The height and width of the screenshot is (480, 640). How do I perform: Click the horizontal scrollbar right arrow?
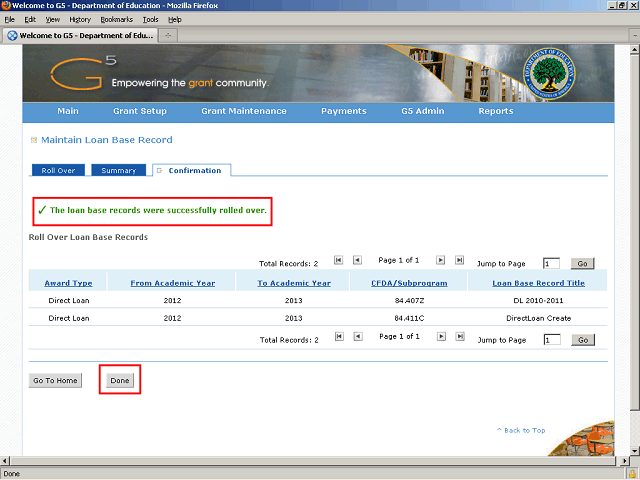pyautogui.click(x=624, y=461)
